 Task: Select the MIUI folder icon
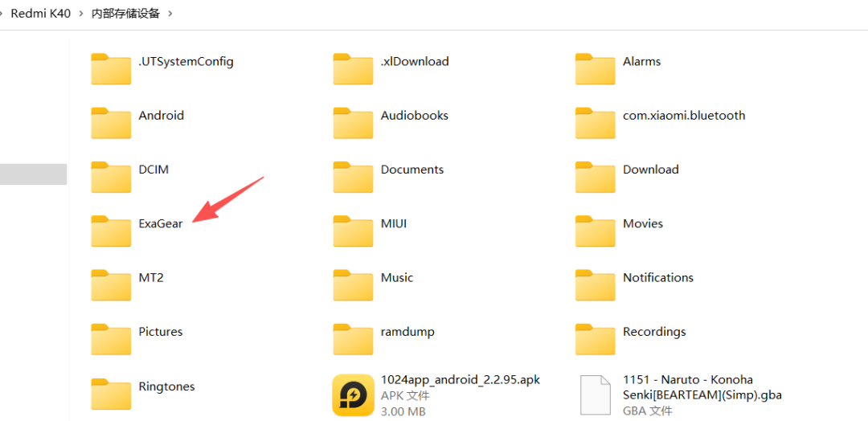coord(353,231)
